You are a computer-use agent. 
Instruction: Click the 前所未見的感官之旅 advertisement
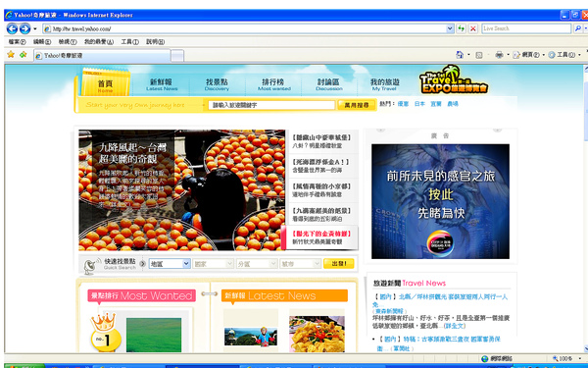440,201
